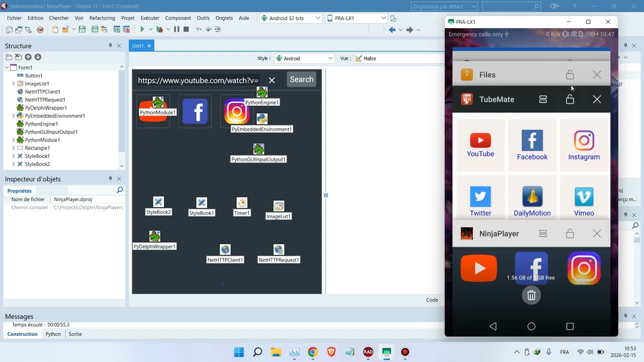Click the Facebook image on the form designer

195,111
